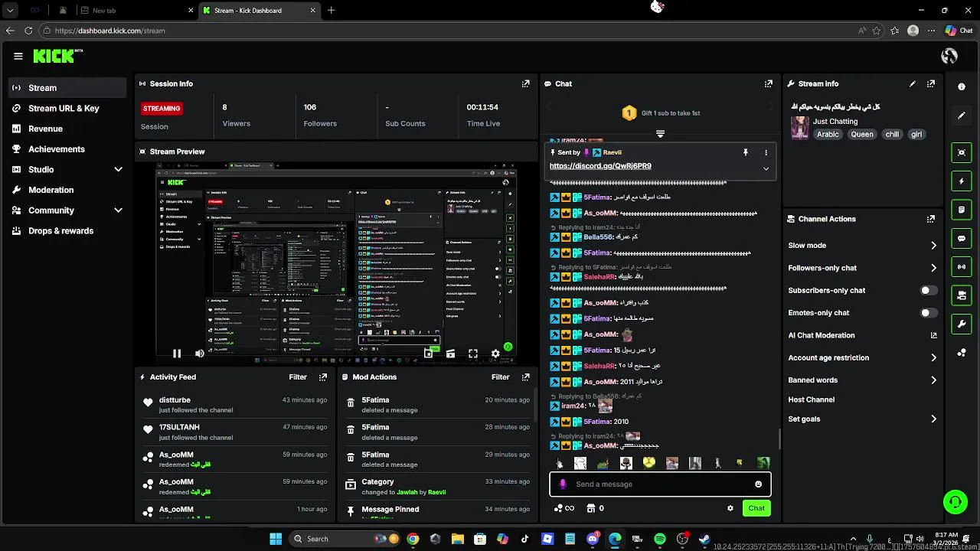Open Set goals options

(863, 419)
